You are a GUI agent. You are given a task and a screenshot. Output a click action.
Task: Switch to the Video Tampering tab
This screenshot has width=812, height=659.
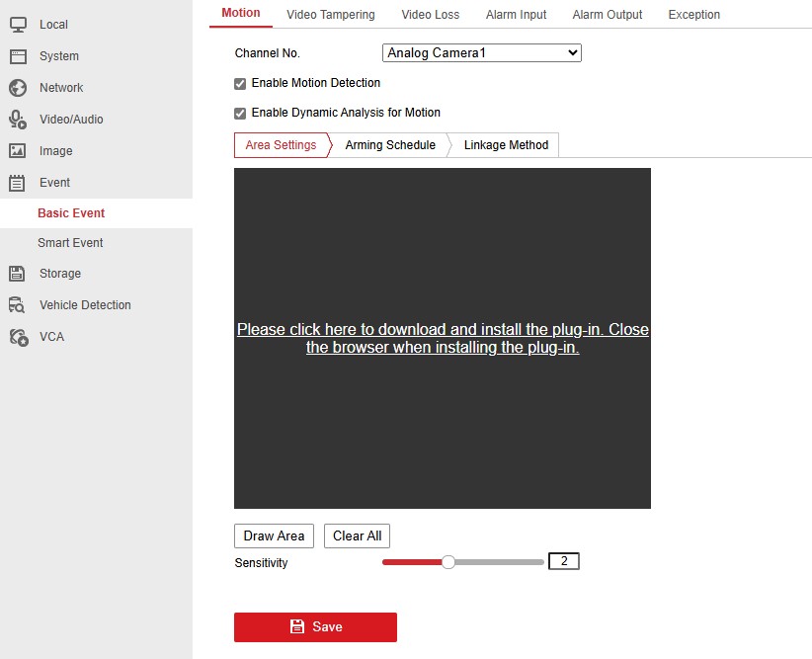click(x=330, y=15)
